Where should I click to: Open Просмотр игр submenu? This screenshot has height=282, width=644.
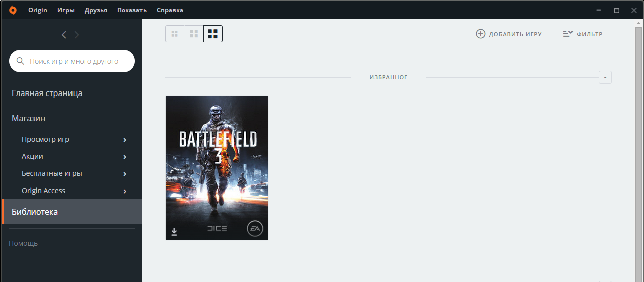coord(45,139)
